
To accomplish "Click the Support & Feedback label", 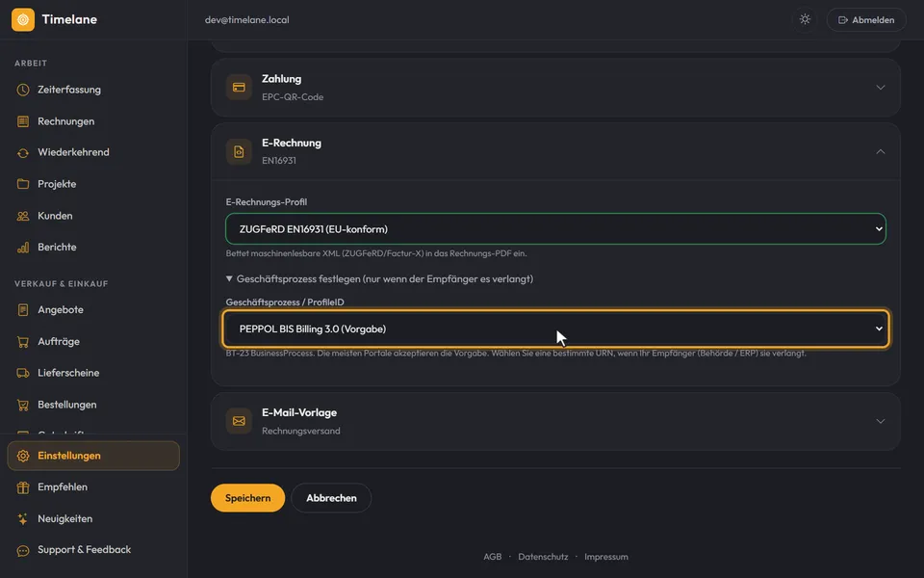I will (85, 550).
